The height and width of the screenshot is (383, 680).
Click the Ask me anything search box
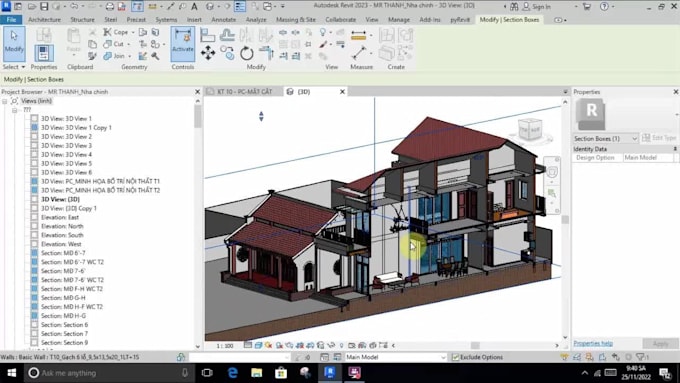109,373
